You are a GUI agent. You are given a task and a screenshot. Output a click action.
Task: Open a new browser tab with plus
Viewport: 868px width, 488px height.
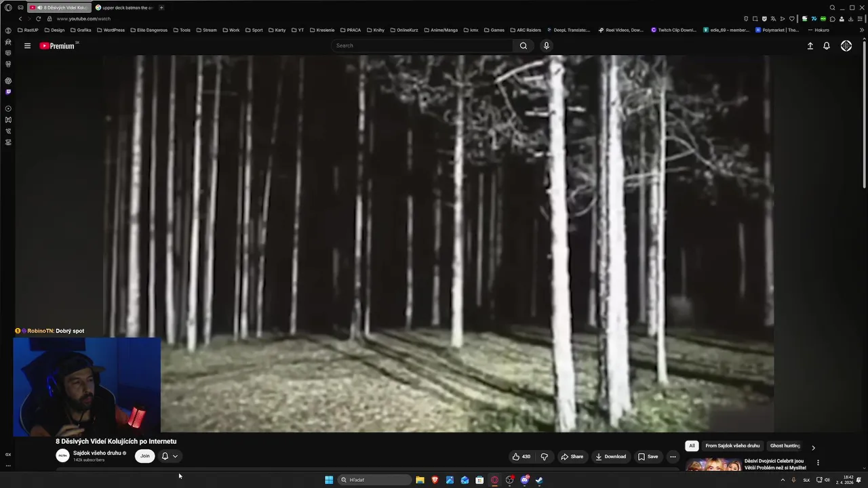161,7
